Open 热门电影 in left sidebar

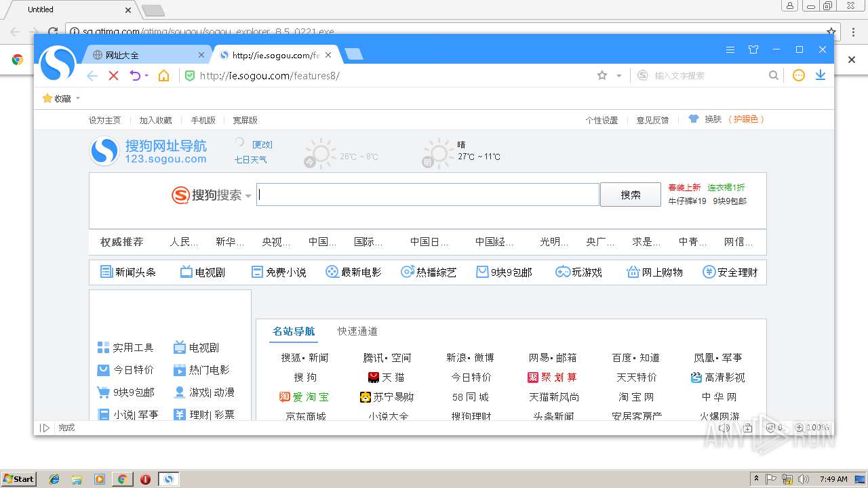click(202, 370)
